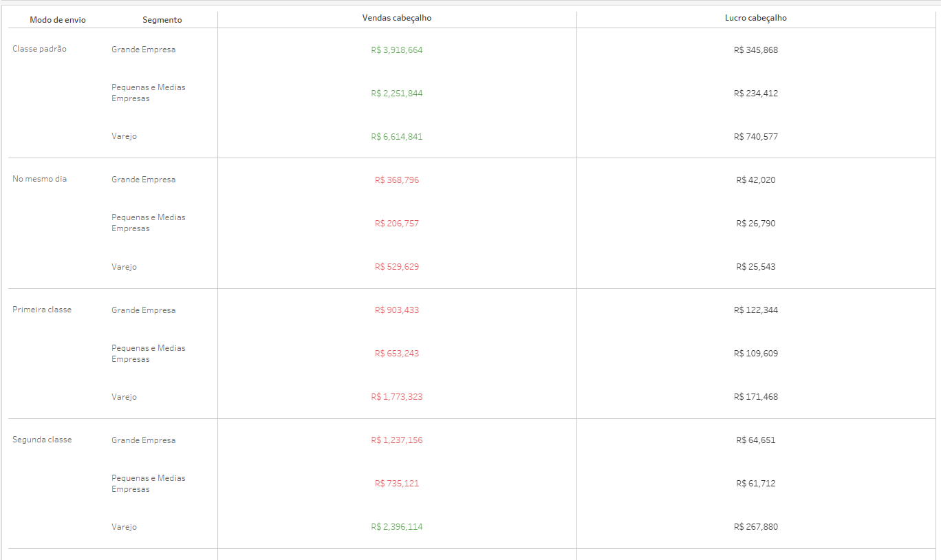Screen dimensions: 941x560
Task: Select 'Varejo' segment under Primeira classe
Action: click(x=125, y=397)
